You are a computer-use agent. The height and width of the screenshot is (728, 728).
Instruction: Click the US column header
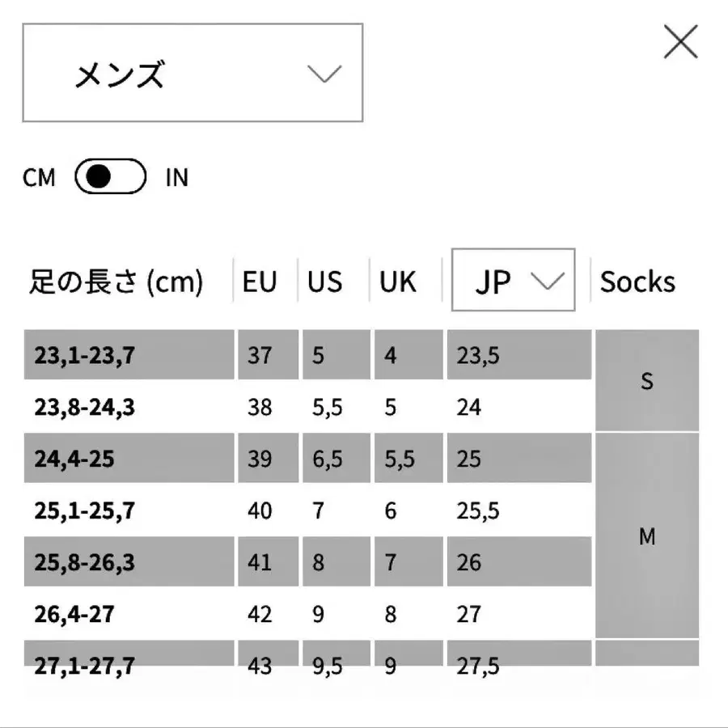pyautogui.click(x=325, y=281)
